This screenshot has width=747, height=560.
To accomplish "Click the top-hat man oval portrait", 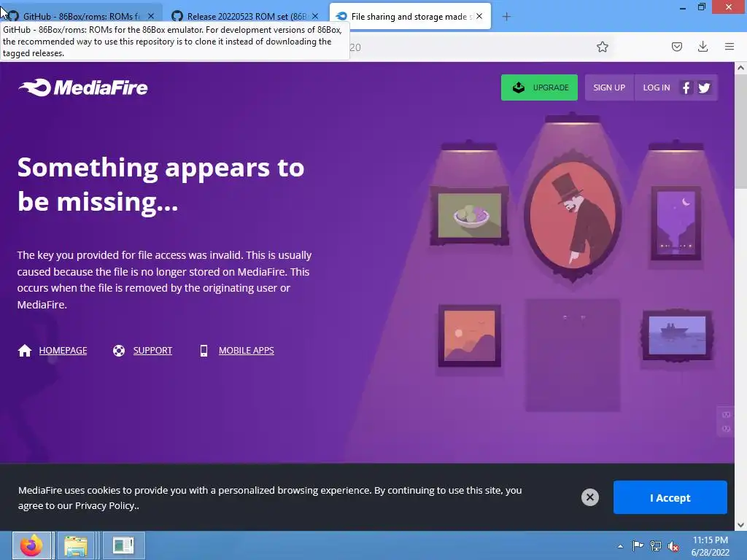I will [572, 216].
